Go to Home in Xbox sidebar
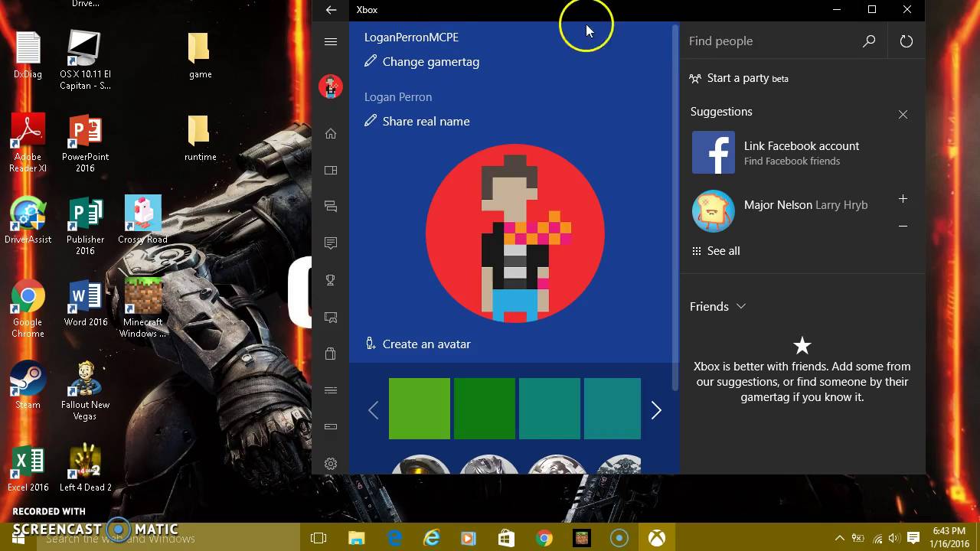The height and width of the screenshot is (551, 980). coord(331,134)
